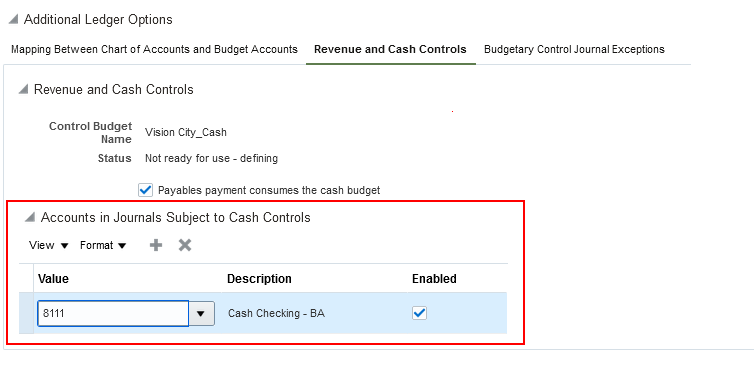
Task: Click the Vision City_Cash control budget name
Action: [186, 132]
